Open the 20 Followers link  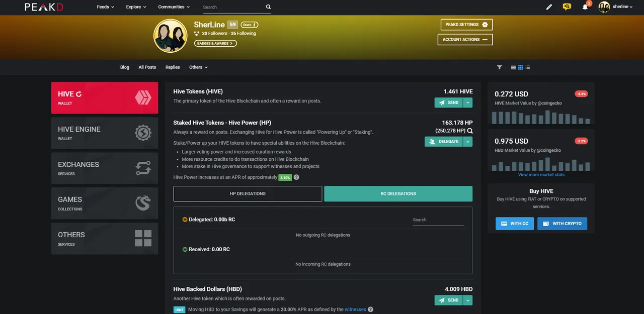tap(215, 34)
